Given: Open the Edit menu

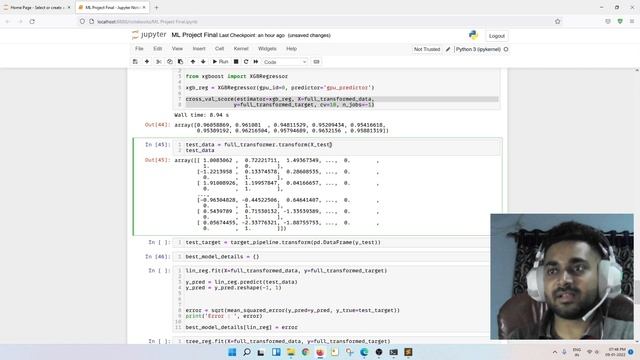Looking at the screenshot, I should 158,49.
